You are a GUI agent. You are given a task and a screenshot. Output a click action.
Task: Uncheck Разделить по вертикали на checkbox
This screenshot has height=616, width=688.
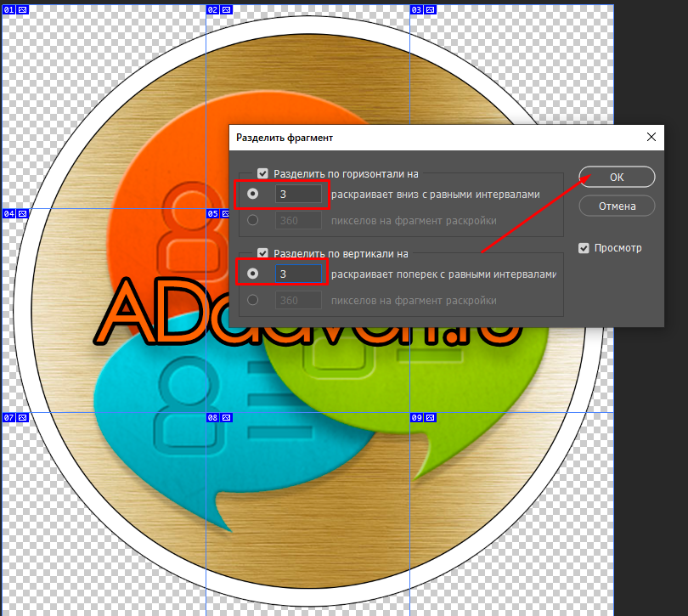tap(262, 253)
